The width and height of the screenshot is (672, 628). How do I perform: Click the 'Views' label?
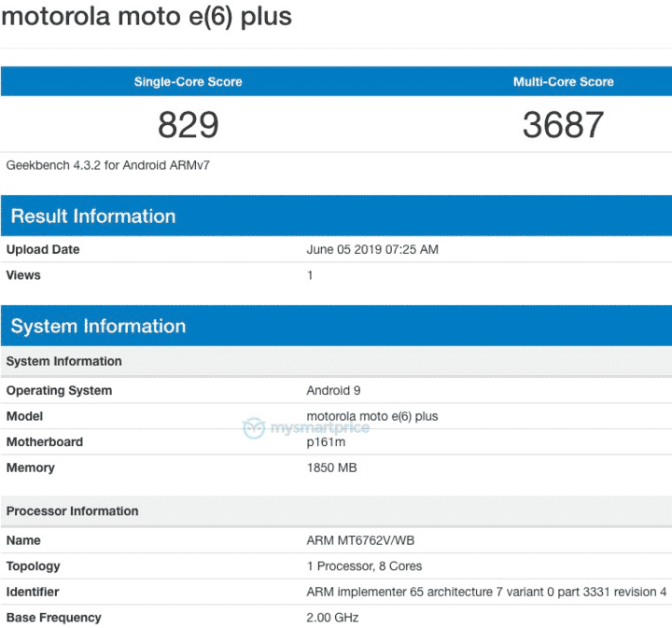tap(23, 275)
